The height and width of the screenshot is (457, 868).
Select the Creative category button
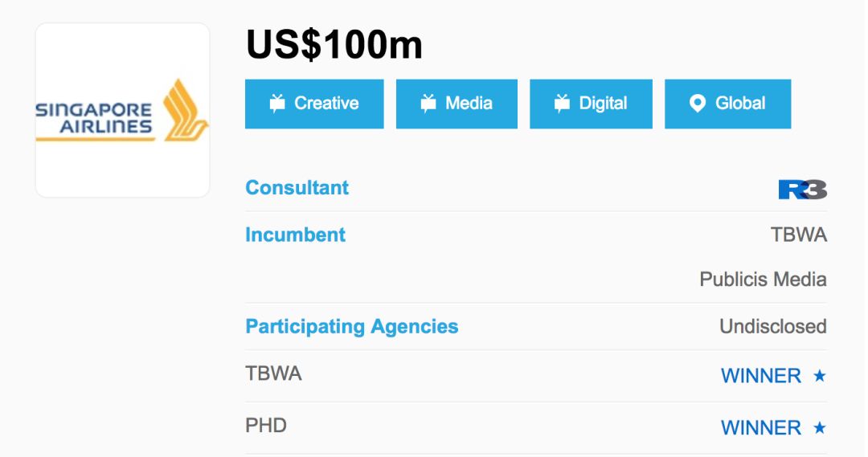314,104
